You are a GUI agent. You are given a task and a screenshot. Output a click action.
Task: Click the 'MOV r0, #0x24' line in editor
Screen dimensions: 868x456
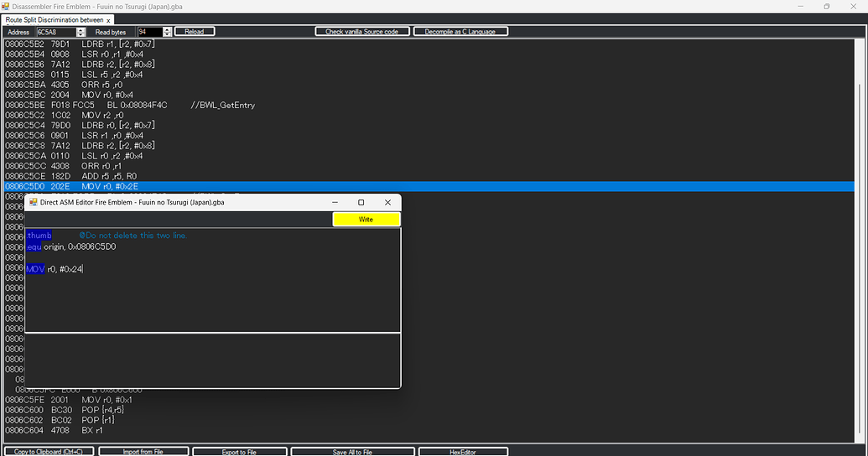click(55, 269)
